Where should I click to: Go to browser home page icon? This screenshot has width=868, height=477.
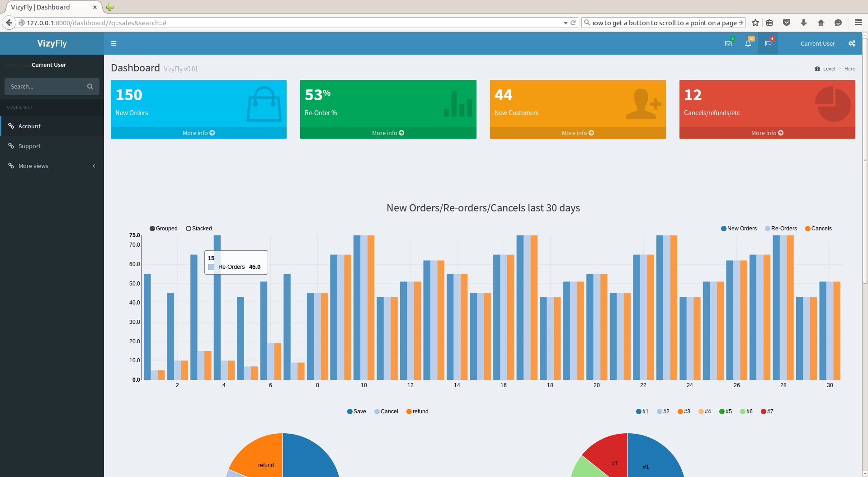point(821,23)
